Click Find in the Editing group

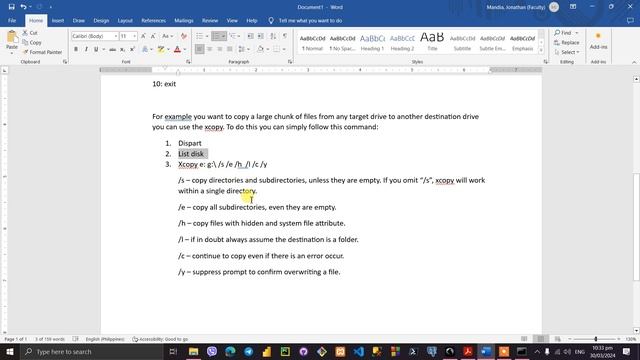point(563,33)
